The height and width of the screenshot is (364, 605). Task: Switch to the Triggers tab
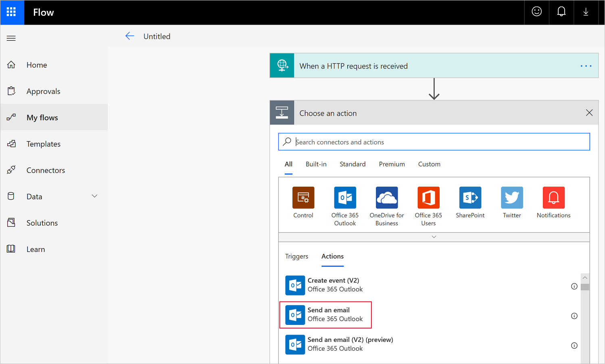pos(296,256)
